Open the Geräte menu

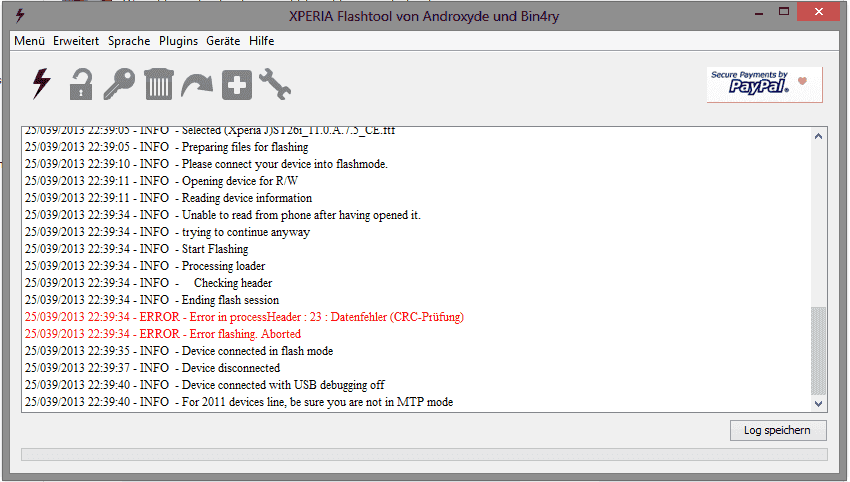[223, 41]
